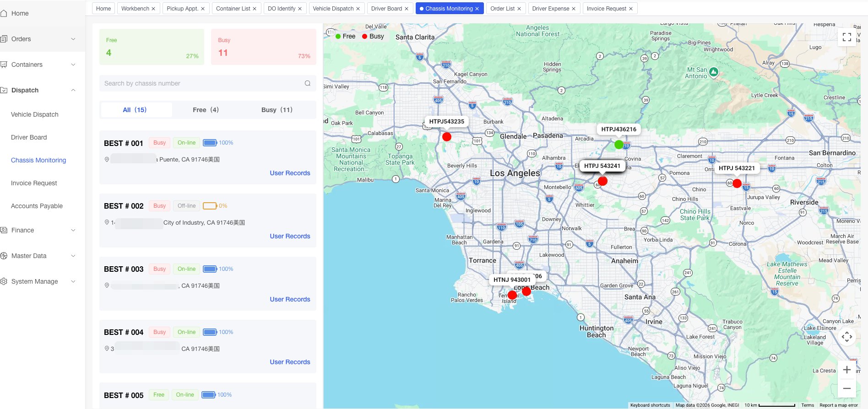Image resolution: width=868 pixels, height=409 pixels.
Task: Click the Home sidebar icon
Action: 3,13
